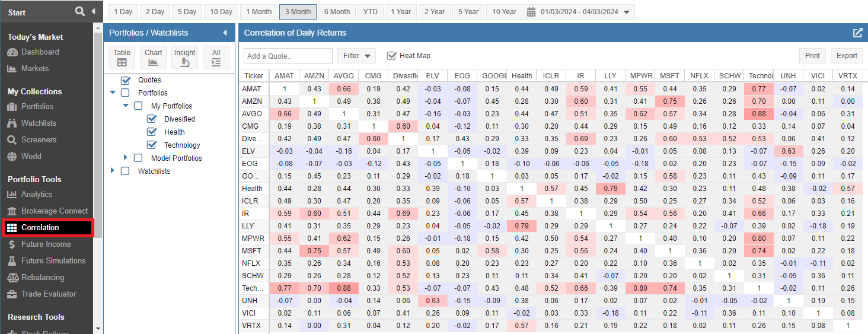Select the 1 Year period

400,12
